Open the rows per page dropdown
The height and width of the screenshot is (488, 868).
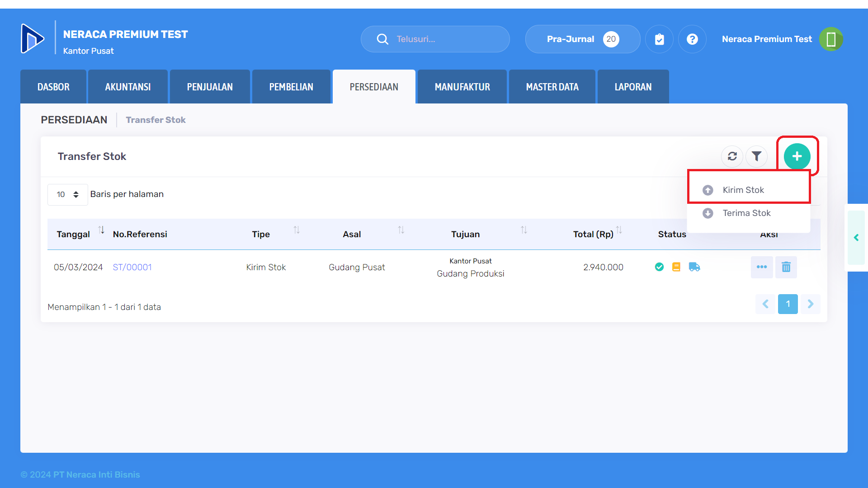(x=68, y=195)
